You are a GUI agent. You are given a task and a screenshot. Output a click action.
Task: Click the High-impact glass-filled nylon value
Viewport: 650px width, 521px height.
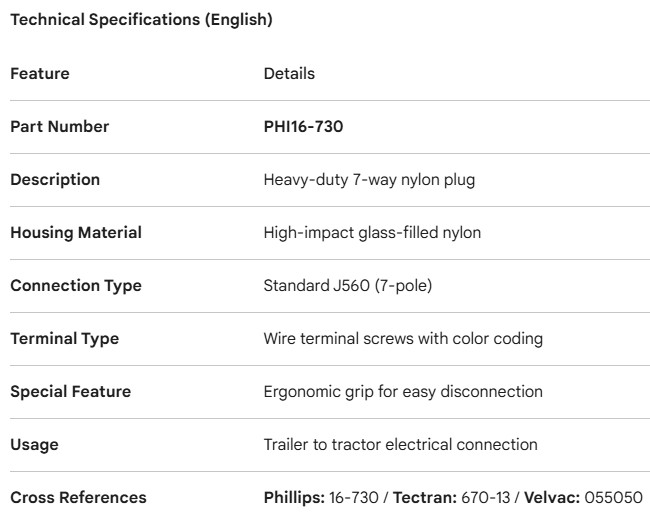(372, 233)
